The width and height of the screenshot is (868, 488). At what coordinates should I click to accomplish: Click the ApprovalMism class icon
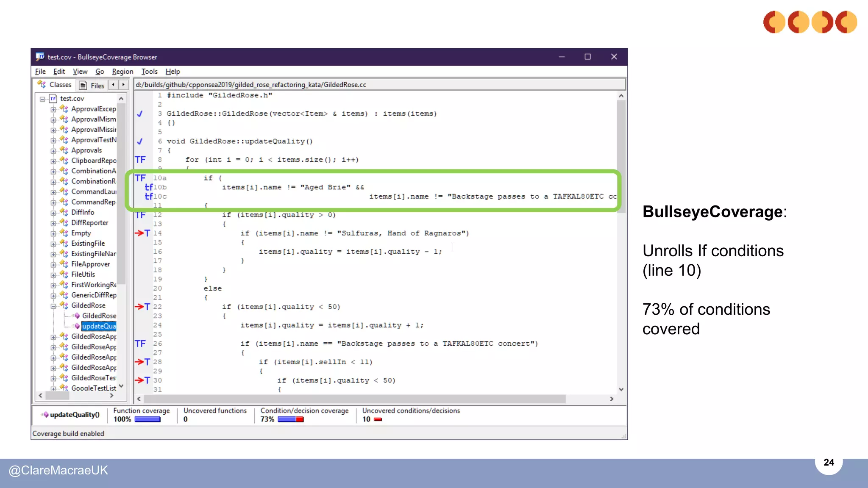[x=64, y=119]
